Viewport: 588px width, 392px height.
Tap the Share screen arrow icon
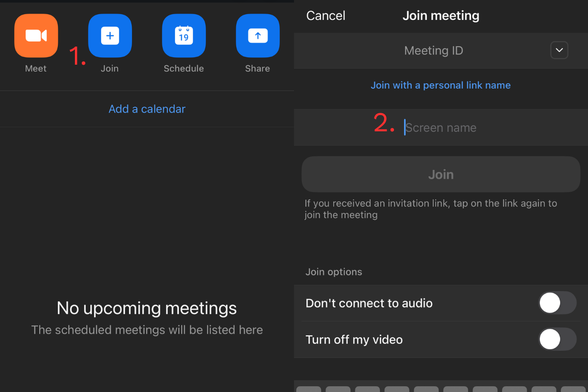pos(258,36)
